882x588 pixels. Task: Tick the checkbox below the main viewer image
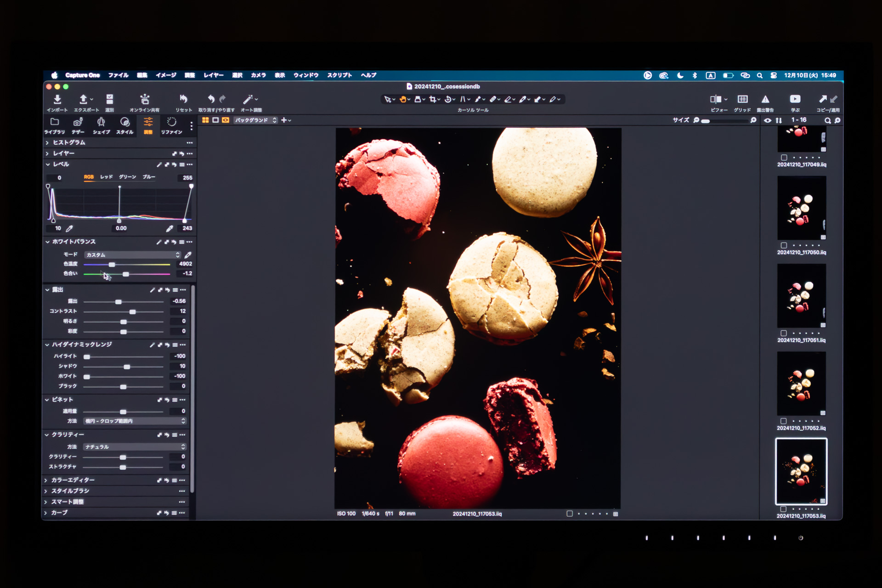click(x=570, y=514)
